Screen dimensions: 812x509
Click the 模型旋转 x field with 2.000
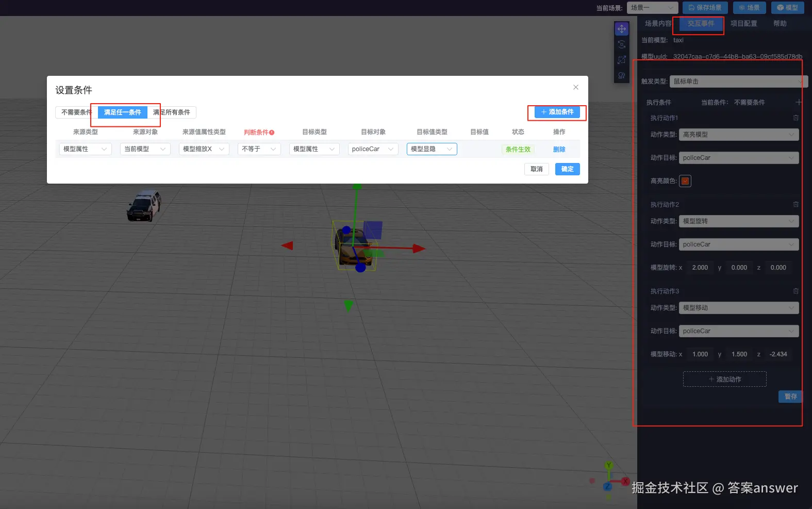coord(700,268)
